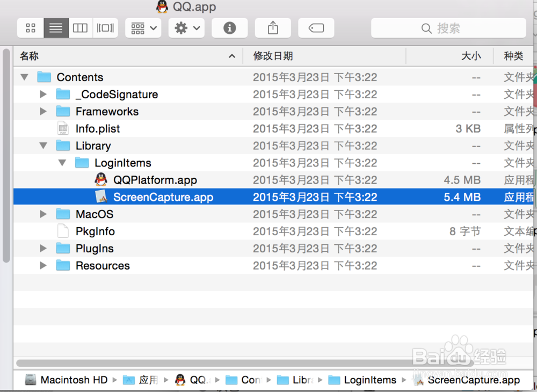Click the Get Info button
The height and width of the screenshot is (392, 537).
tap(229, 28)
